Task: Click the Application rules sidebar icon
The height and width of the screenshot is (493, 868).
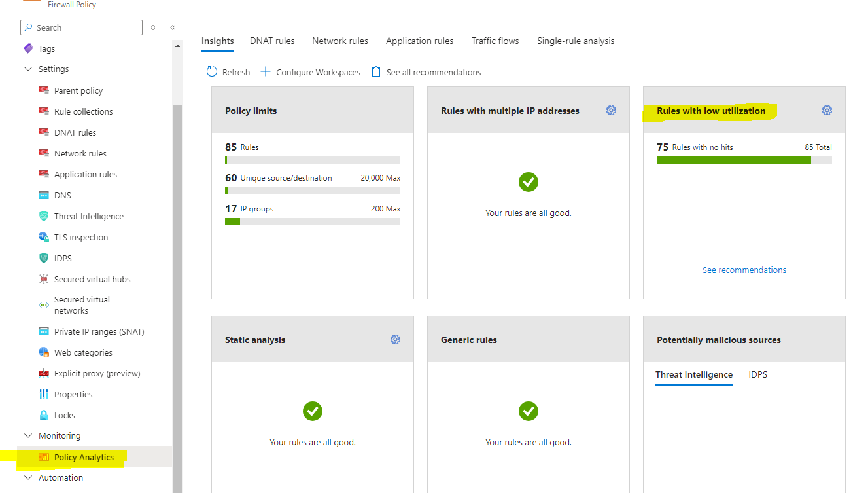Action: (44, 174)
